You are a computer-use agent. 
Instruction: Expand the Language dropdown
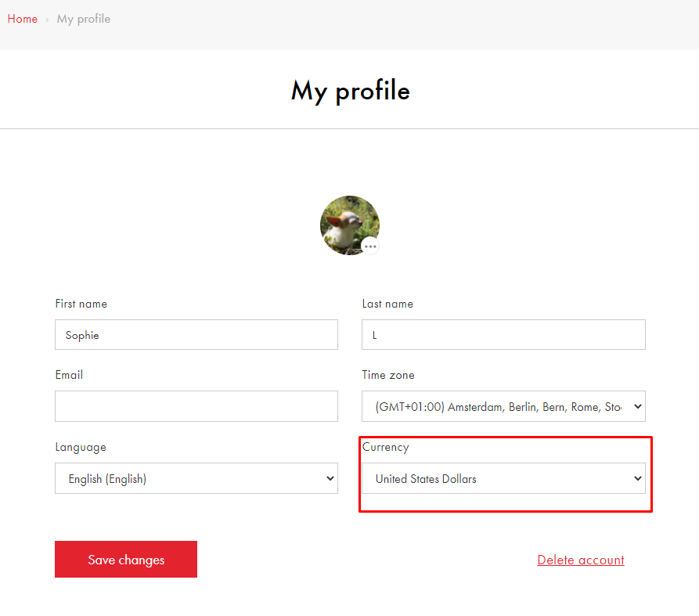click(196, 478)
